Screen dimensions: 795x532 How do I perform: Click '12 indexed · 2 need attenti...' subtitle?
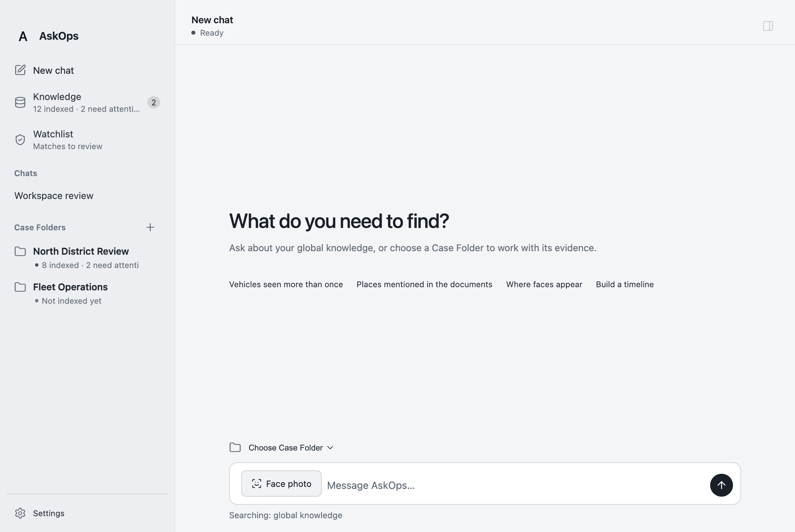(86, 109)
